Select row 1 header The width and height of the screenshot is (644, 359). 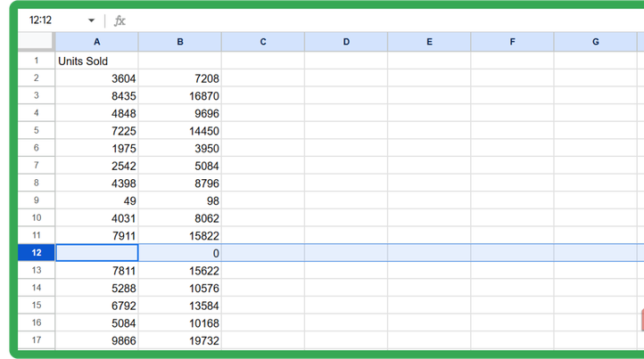click(x=37, y=61)
